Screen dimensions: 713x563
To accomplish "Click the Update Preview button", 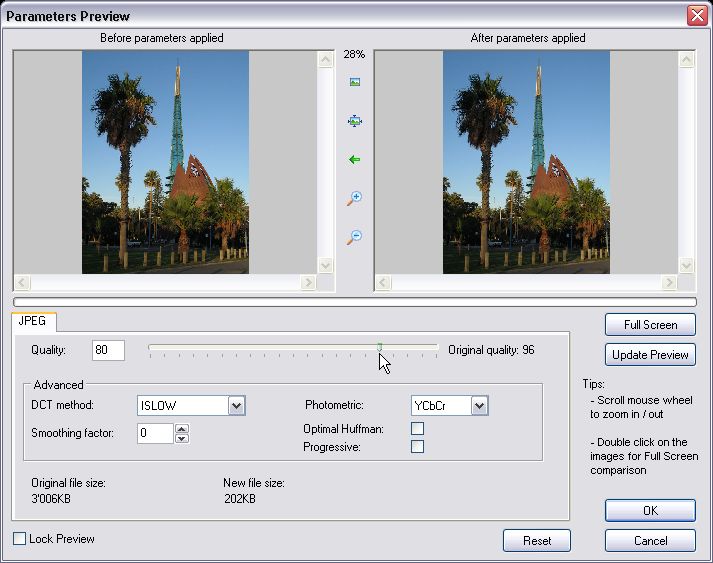I will click(x=650, y=355).
